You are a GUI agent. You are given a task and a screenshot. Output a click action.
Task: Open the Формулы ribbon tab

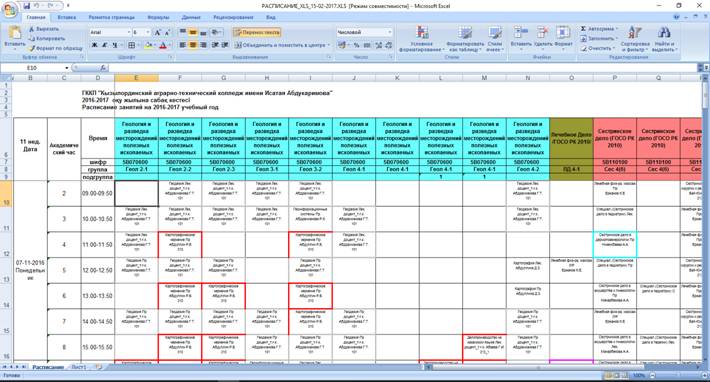pos(158,17)
